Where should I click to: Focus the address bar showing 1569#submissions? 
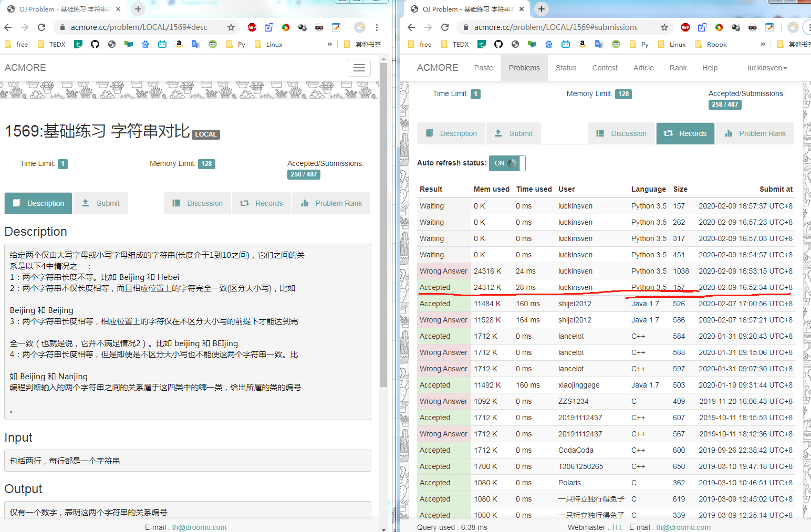556,27
